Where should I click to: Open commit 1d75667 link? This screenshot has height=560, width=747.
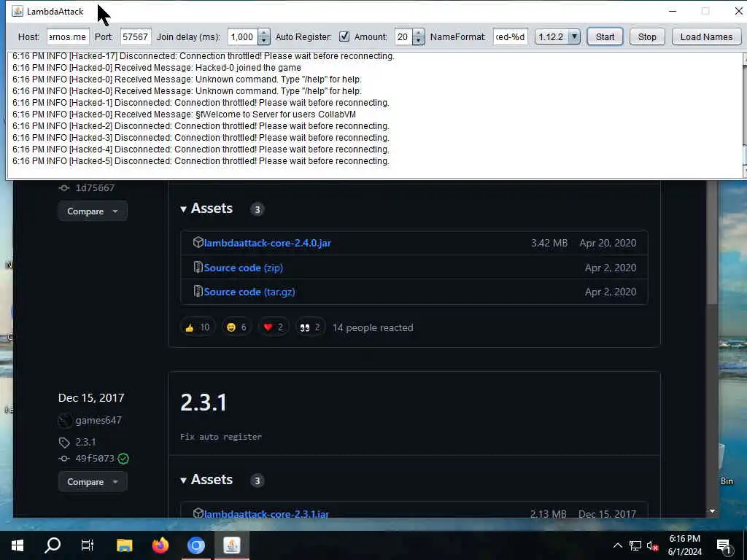(x=95, y=187)
